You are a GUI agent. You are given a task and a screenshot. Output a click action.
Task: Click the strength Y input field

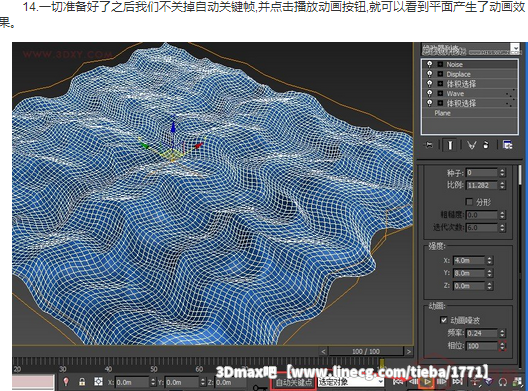469,273
